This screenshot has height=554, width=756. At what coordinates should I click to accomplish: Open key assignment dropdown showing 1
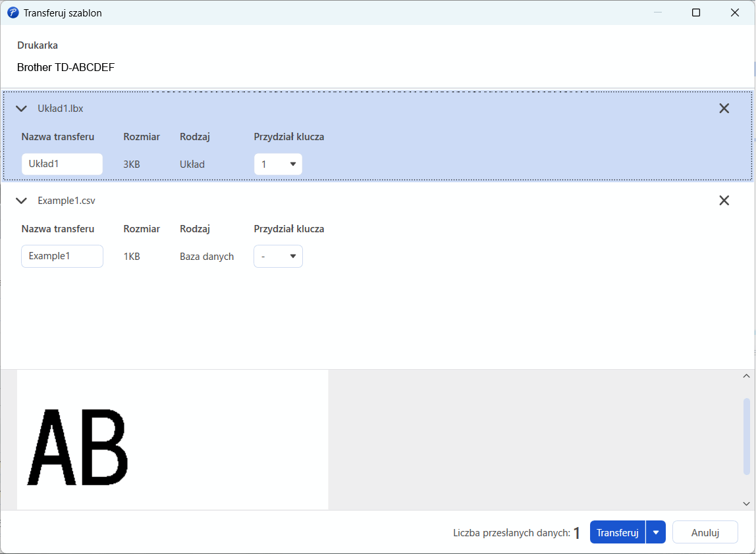pyautogui.click(x=278, y=164)
